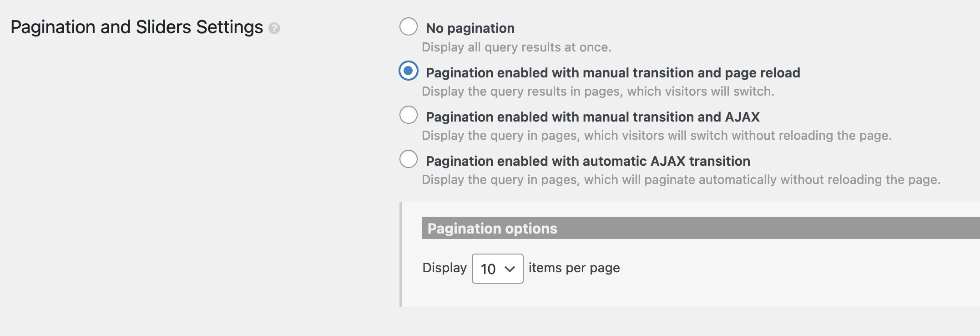Click label 'Pagination enabled with automatic AJAX transition'

tap(588, 161)
